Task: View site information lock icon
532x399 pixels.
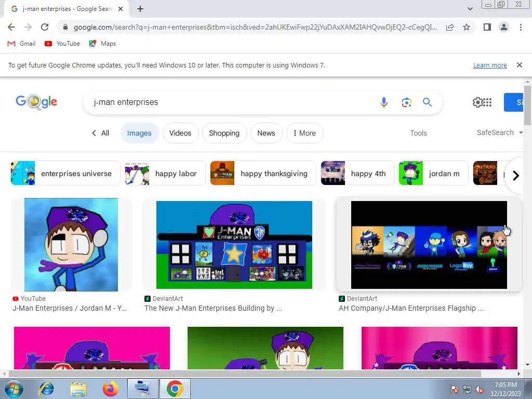Action: tap(65, 27)
